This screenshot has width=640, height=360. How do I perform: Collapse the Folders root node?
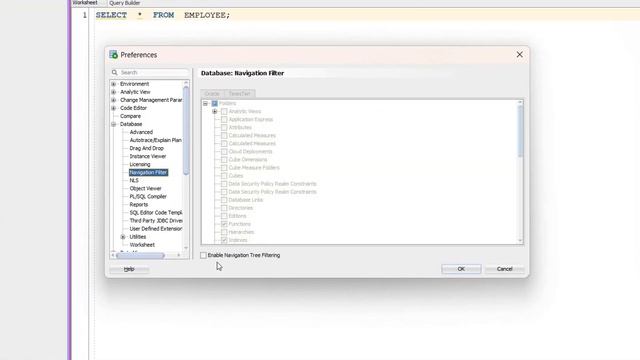(x=205, y=103)
